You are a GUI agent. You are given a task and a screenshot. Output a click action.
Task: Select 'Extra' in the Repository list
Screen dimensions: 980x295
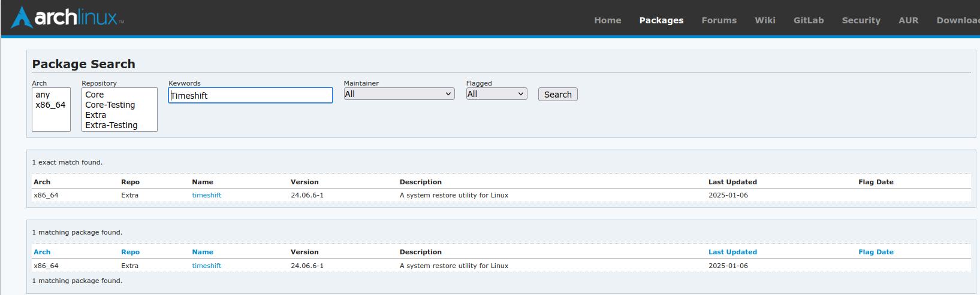tap(119, 115)
